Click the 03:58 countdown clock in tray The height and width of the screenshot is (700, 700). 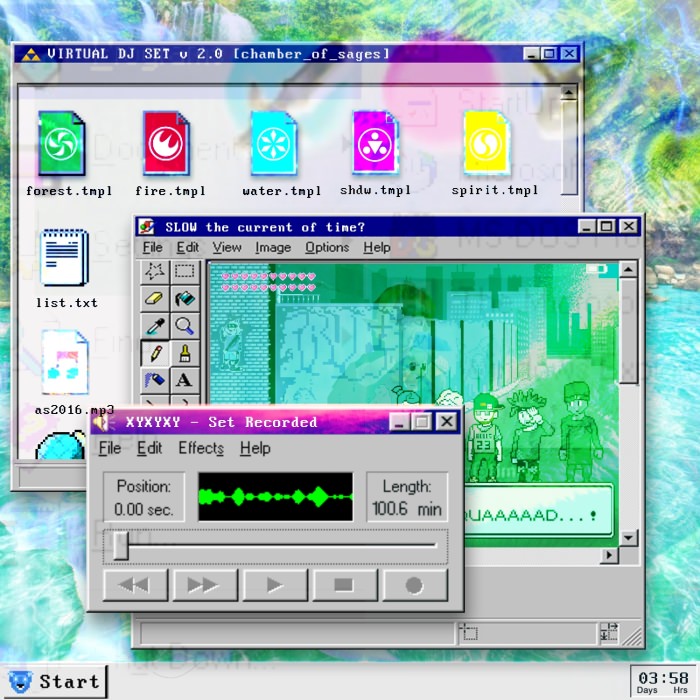click(663, 683)
